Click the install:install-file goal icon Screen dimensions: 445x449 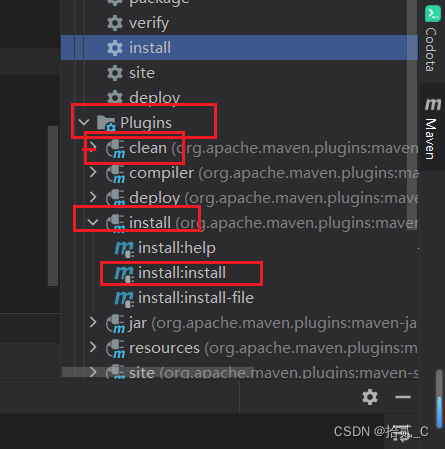[124, 298]
